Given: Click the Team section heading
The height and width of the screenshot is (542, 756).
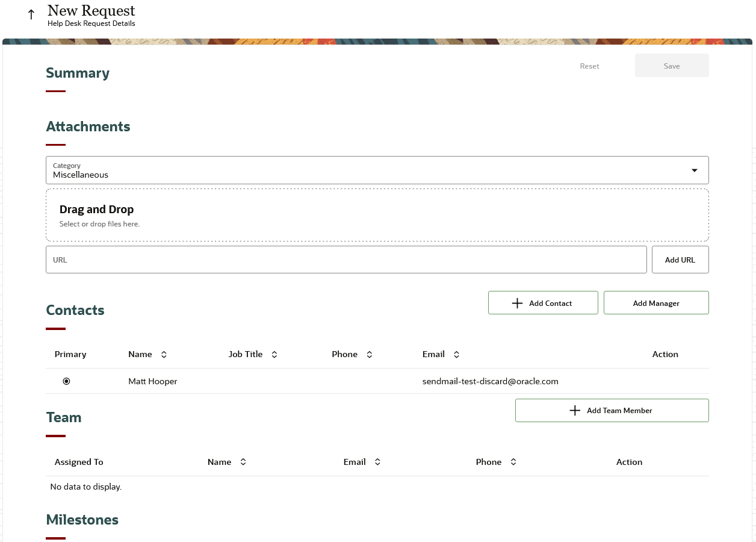Looking at the screenshot, I should click(64, 417).
